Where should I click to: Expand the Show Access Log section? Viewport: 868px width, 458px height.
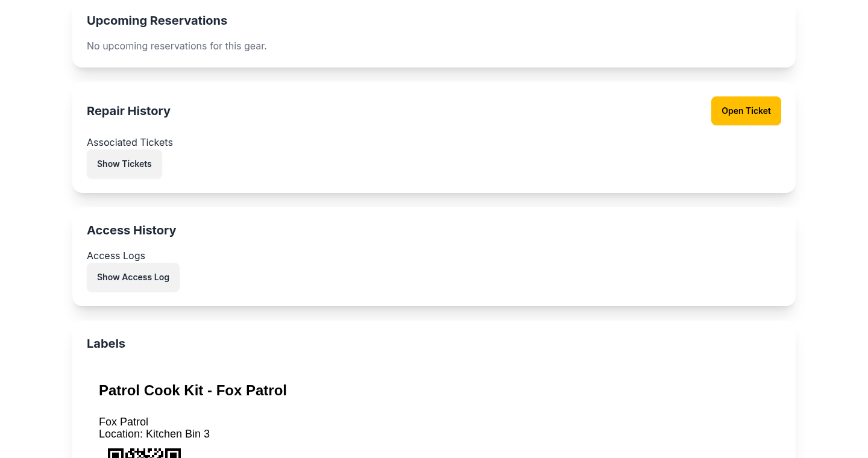[x=133, y=277]
